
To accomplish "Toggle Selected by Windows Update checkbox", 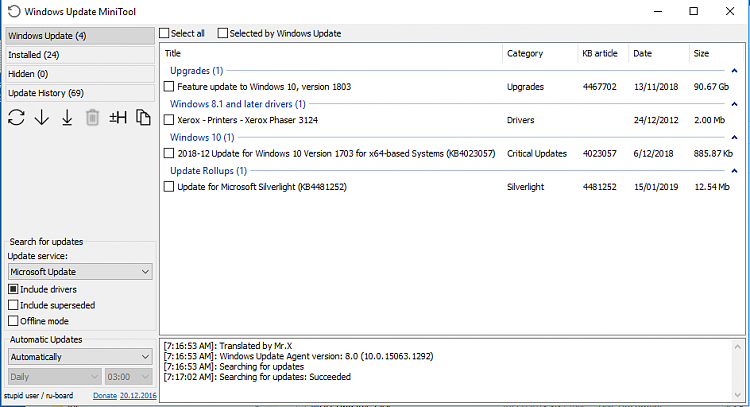I will (222, 33).
